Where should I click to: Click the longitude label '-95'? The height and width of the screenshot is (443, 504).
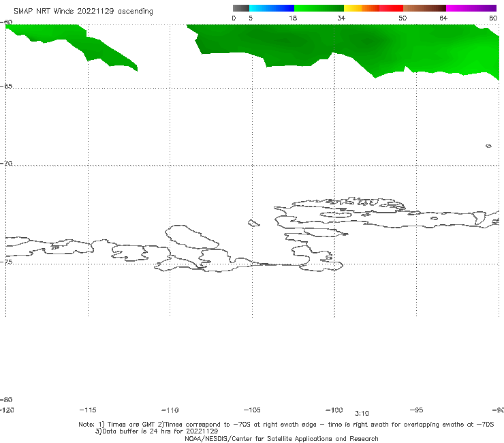[x=417, y=410]
